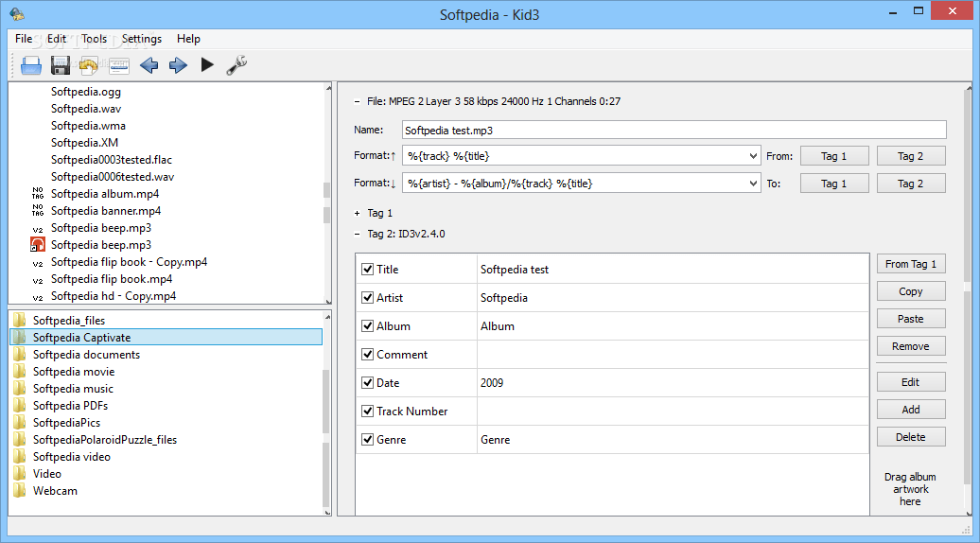Click the Paste button
Viewport: 980px width, 543px height.
[911, 320]
